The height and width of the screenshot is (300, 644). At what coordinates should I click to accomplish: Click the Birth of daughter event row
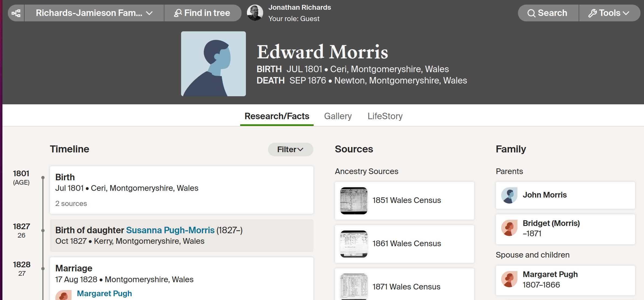pos(182,236)
